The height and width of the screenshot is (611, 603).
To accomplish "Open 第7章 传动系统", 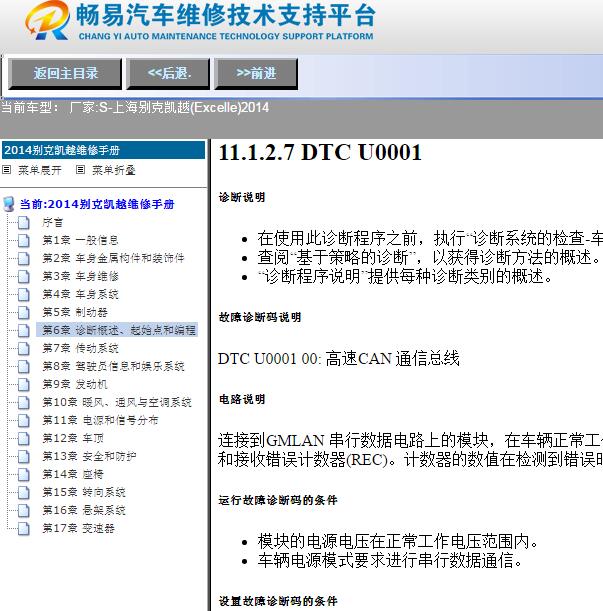I will coord(80,348).
